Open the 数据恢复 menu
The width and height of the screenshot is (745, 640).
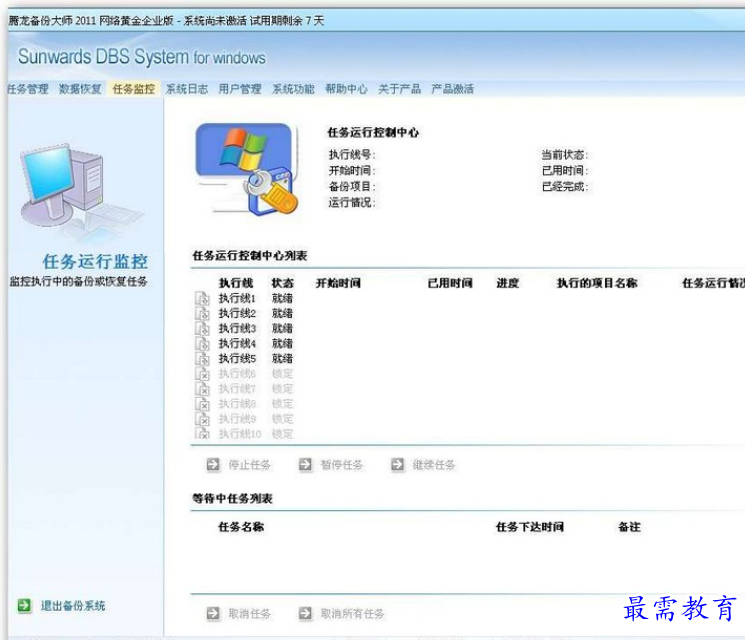click(80, 89)
